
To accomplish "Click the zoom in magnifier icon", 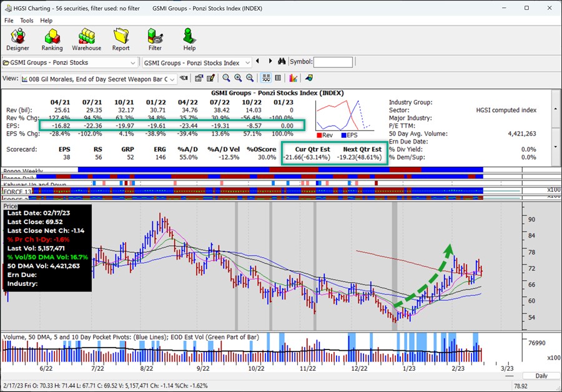I will (238, 78).
